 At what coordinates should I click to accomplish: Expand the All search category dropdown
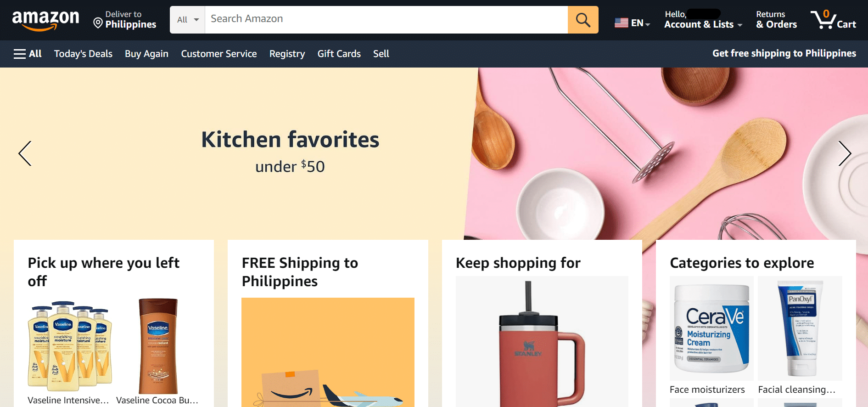tap(188, 20)
